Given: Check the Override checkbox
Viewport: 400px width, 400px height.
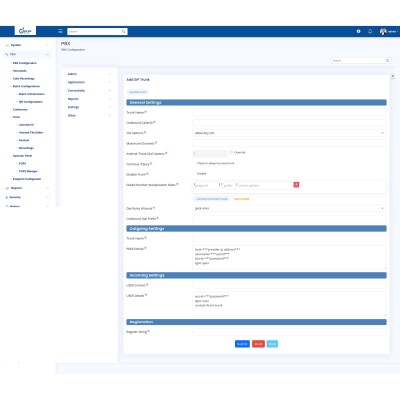Looking at the screenshot, I should click(x=231, y=152).
